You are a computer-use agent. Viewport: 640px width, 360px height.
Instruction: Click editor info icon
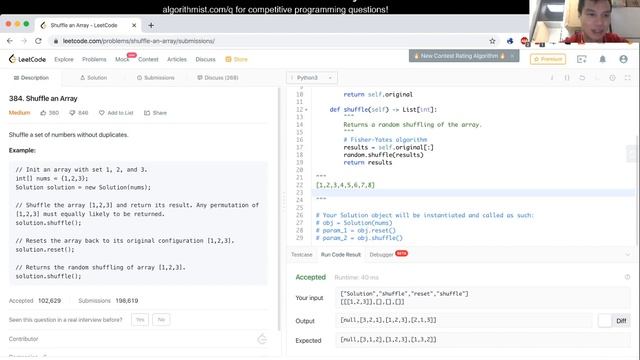(x=552, y=78)
